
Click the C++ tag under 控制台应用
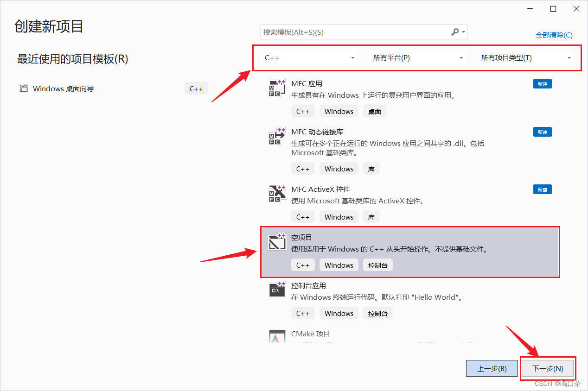(303, 313)
